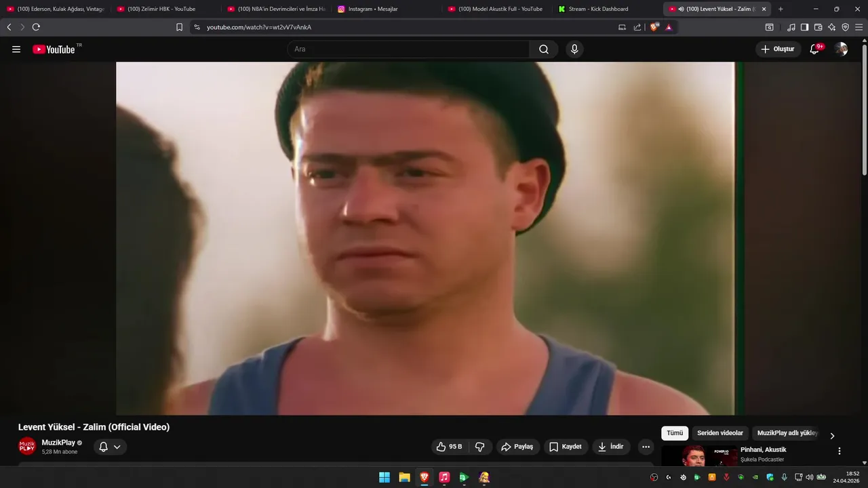Open Pinhani, Akustik video thumbnail
Screen dimensions: 868x488
coord(698,455)
